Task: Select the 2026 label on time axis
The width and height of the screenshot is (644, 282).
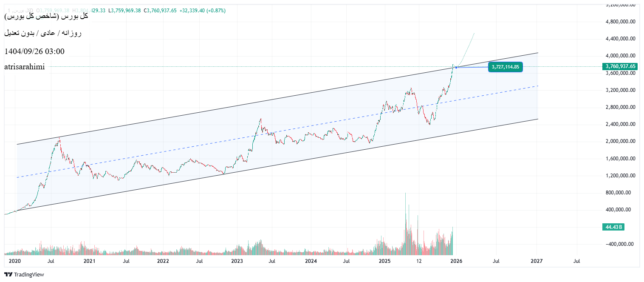Action: (456, 261)
